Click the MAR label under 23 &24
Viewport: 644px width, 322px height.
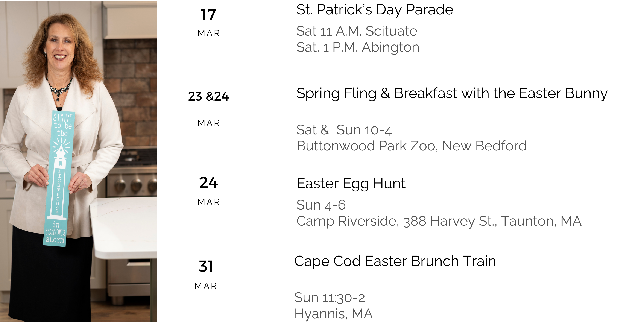(208, 123)
